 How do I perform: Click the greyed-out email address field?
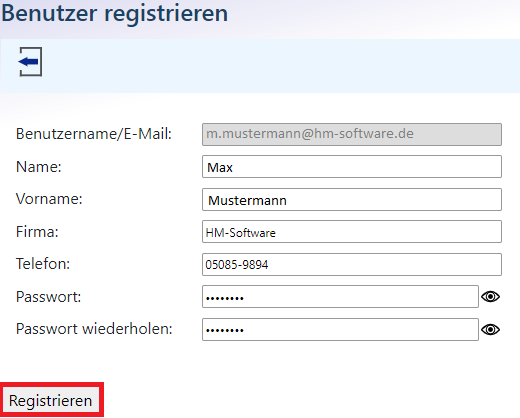click(352, 134)
